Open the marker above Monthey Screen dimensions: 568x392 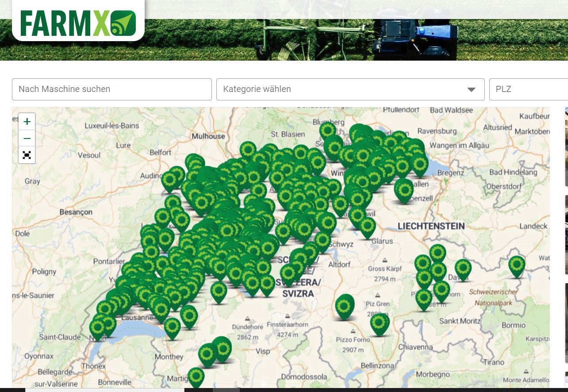pyautogui.click(x=172, y=327)
